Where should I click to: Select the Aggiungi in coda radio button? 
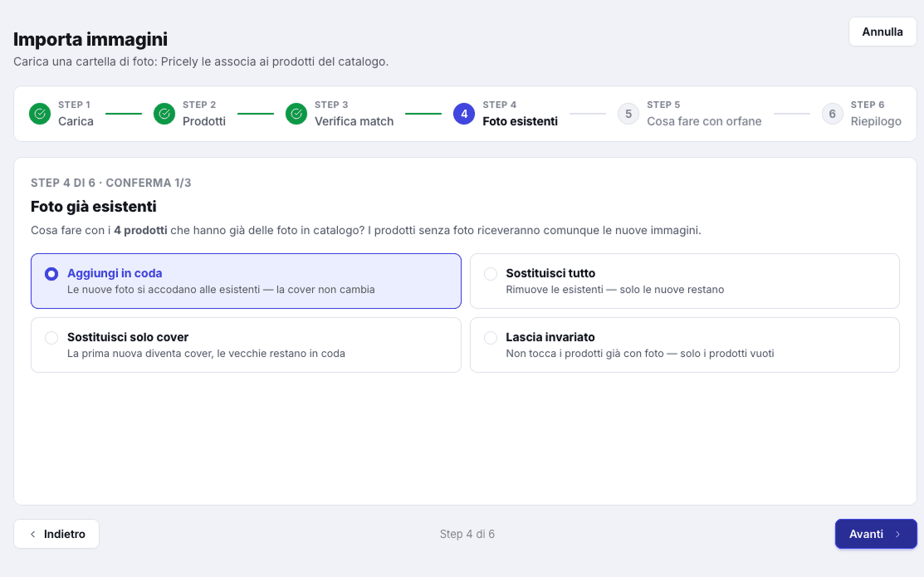(x=51, y=273)
